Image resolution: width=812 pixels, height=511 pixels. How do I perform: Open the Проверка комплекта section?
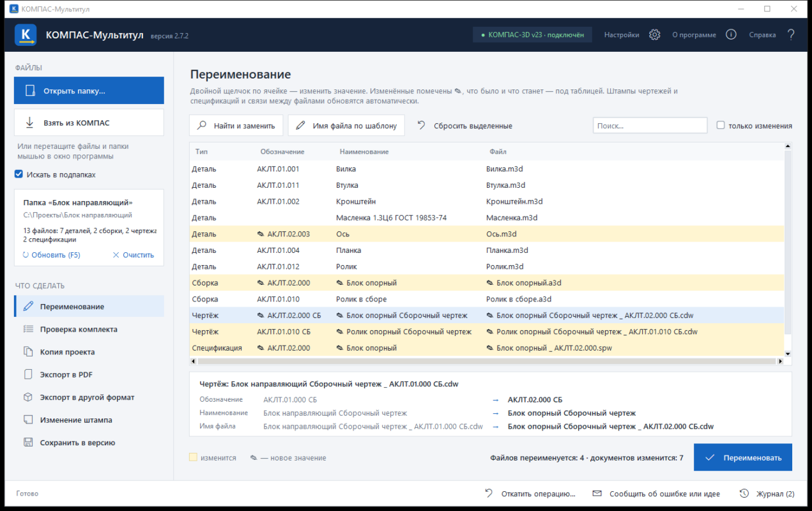coord(89,329)
